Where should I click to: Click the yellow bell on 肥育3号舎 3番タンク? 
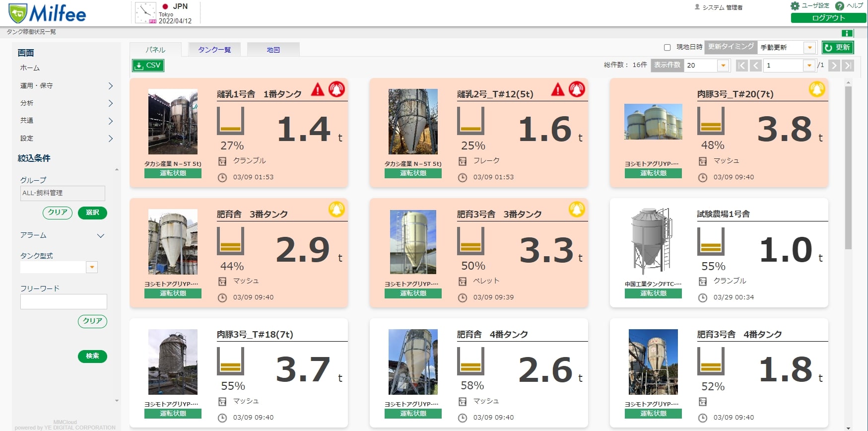pos(577,210)
